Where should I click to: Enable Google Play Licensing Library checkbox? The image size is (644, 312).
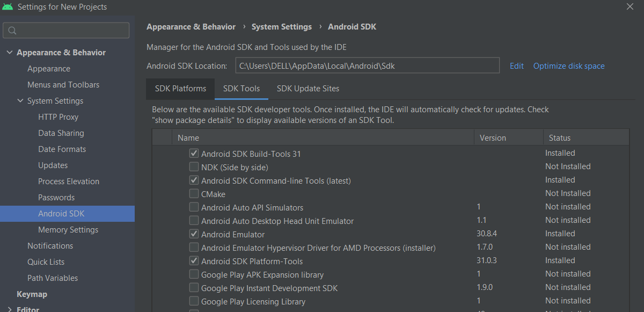click(194, 301)
